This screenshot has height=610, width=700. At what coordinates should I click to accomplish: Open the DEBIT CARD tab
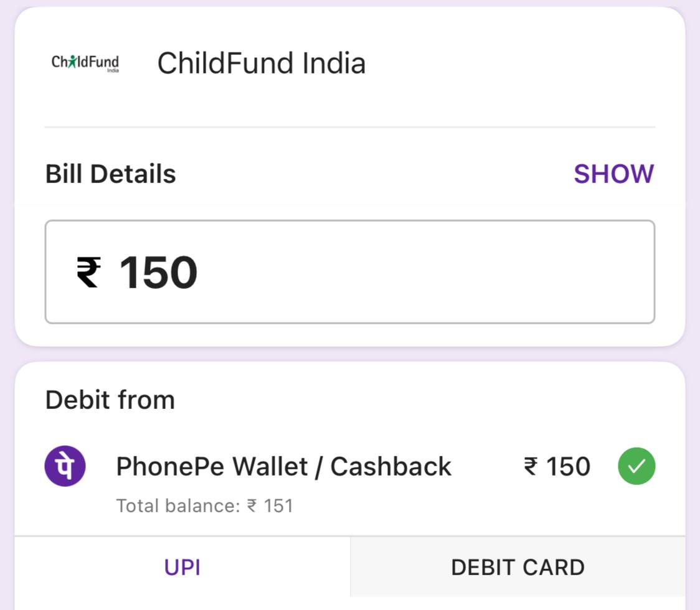[x=518, y=568]
